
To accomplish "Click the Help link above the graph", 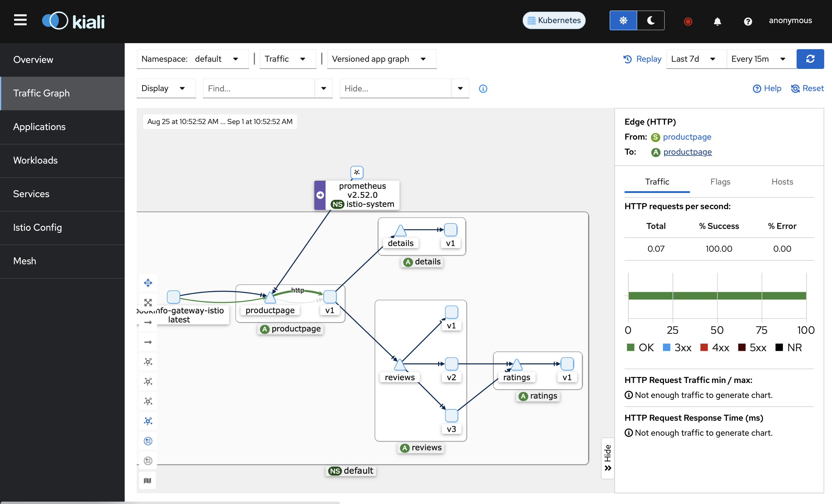I will 767,88.
